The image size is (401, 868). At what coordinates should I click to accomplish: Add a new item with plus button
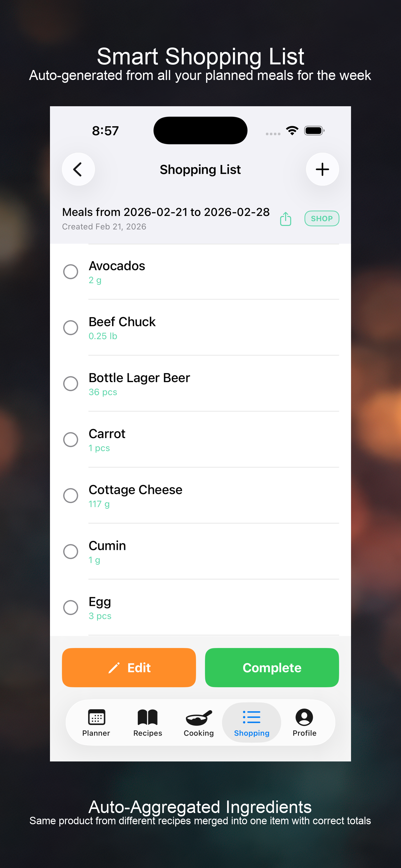(322, 169)
